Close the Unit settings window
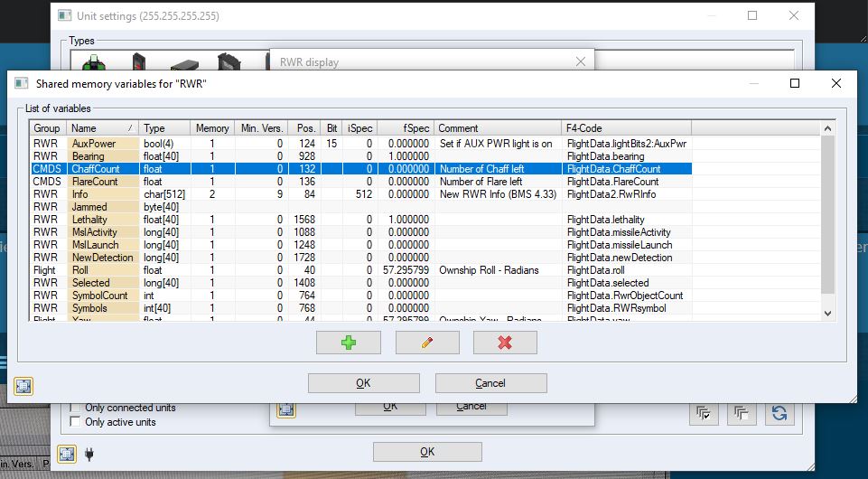 794,15
